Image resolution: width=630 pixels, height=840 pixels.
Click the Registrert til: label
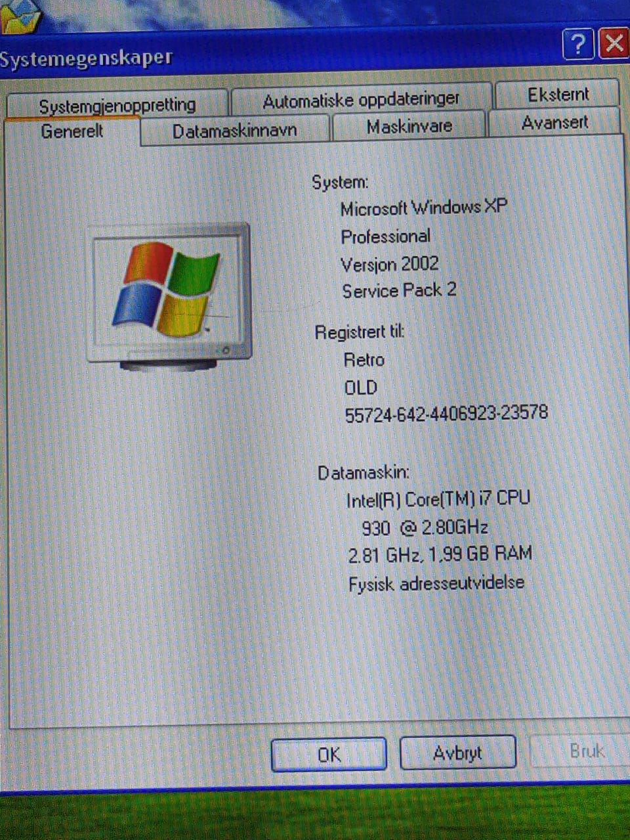[360, 332]
